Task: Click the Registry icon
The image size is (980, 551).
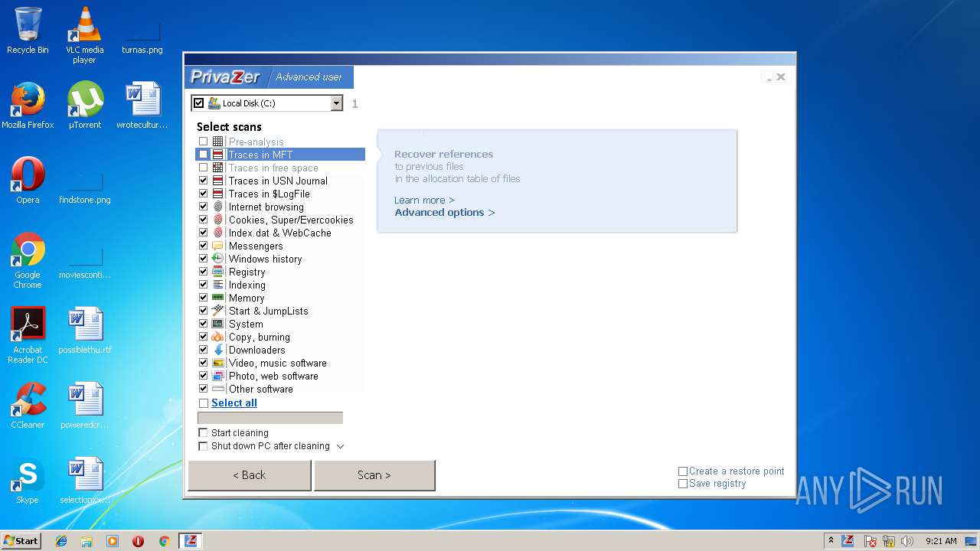Action: (217, 272)
